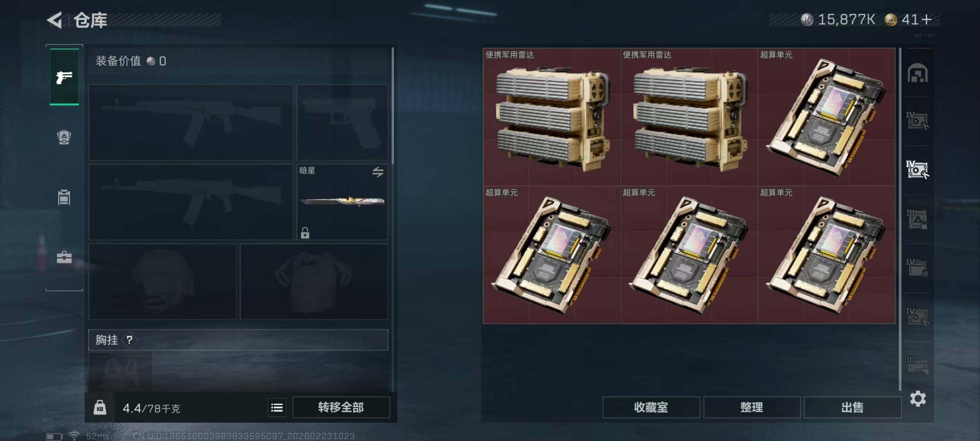Open the warehouse settings gear icon
Image resolution: width=980 pixels, height=441 pixels.
(x=918, y=399)
